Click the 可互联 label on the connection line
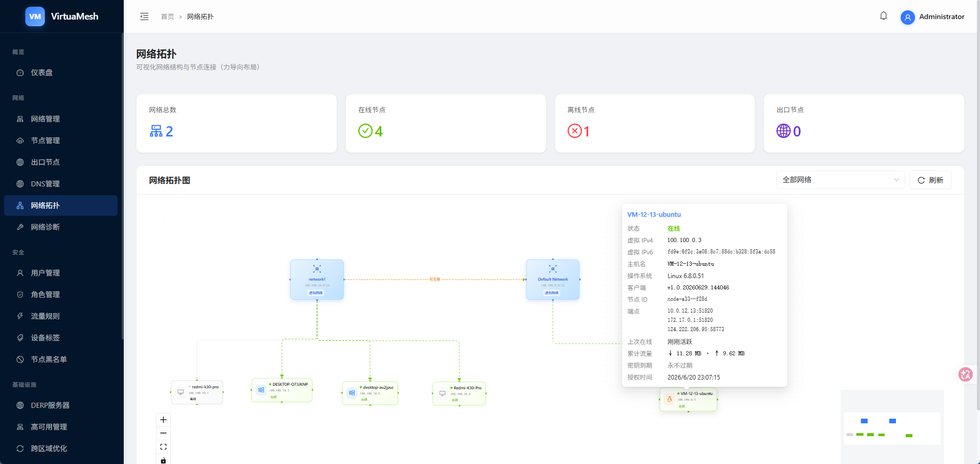This screenshot has width=980, height=464. [x=435, y=280]
